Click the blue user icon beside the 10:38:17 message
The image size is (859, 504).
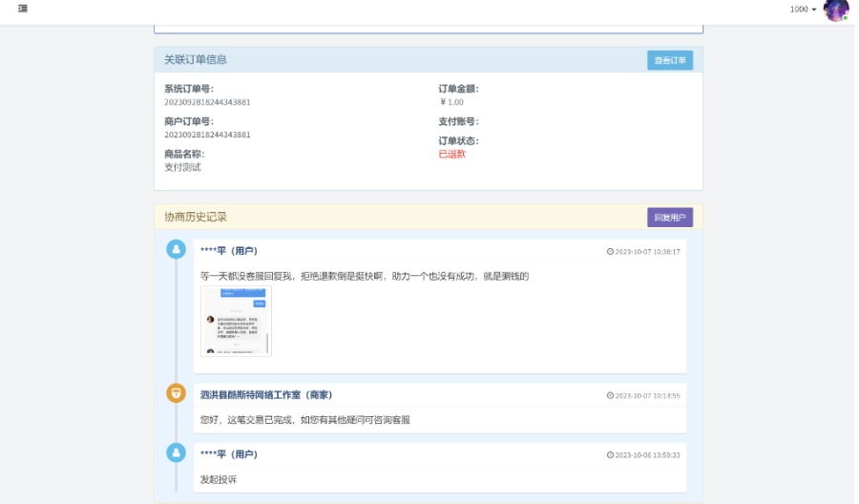tap(177, 249)
